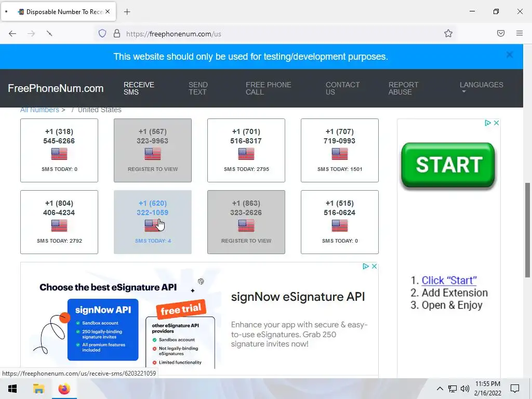This screenshot has width=532, height=399.
Task: Open File Explorer from the taskbar
Action: coord(38,389)
